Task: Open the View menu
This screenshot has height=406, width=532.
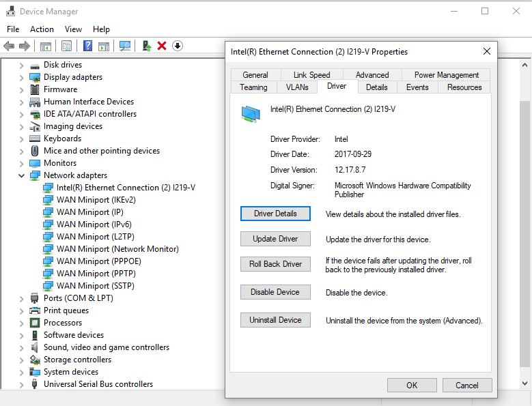Action: 73,29
